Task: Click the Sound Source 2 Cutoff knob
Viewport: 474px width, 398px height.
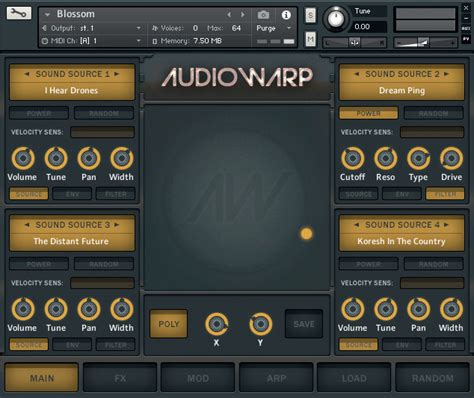Action: tap(353, 158)
